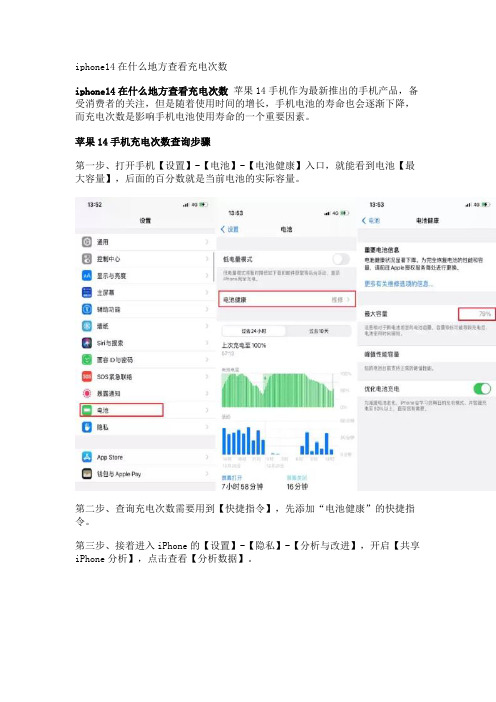The height and width of the screenshot is (702, 496).
Task: Open the App Store row chevron
Action: tap(207, 457)
